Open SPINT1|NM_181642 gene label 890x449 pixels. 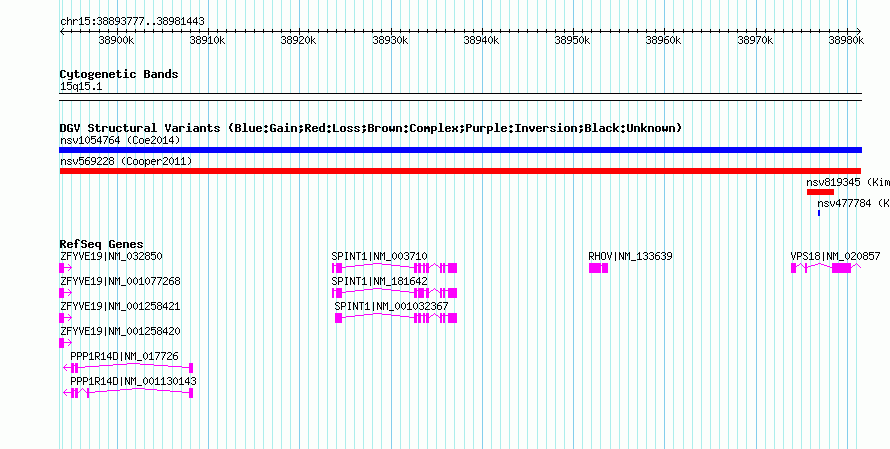pyautogui.click(x=380, y=281)
